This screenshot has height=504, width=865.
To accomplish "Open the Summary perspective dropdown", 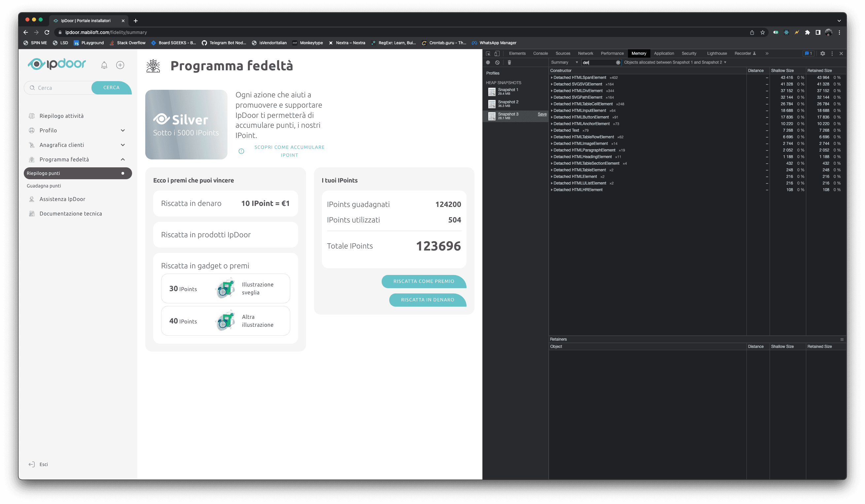I will pyautogui.click(x=564, y=62).
